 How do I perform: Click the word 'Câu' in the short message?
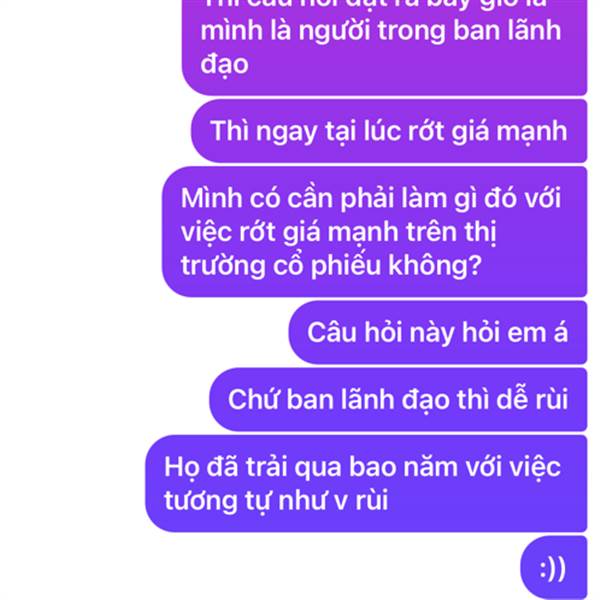pyautogui.click(x=332, y=332)
